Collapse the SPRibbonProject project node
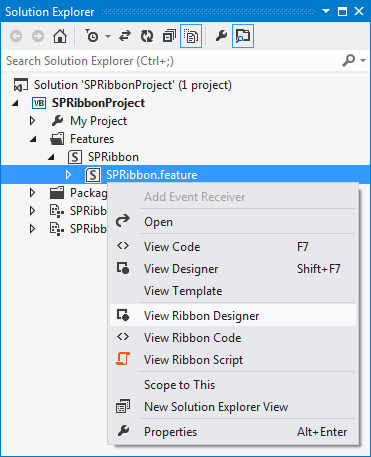The image size is (371, 457). pyautogui.click(x=15, y=103)
